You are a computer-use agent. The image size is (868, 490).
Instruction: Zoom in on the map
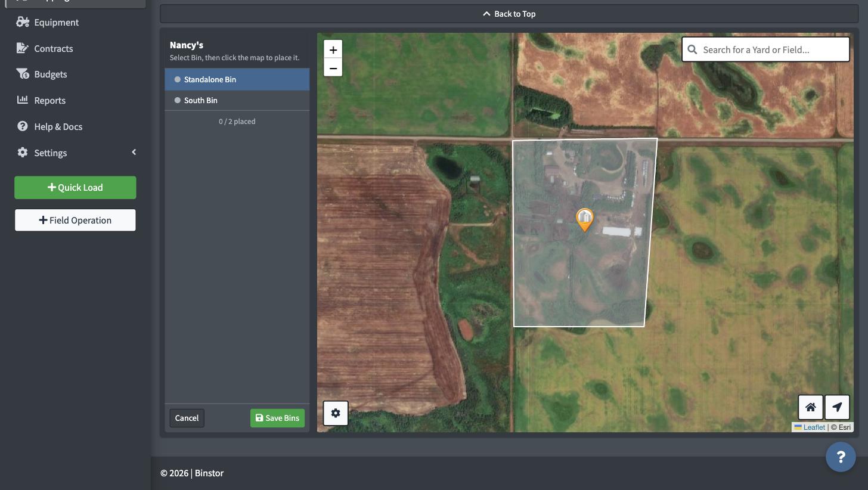coord(333,49)
